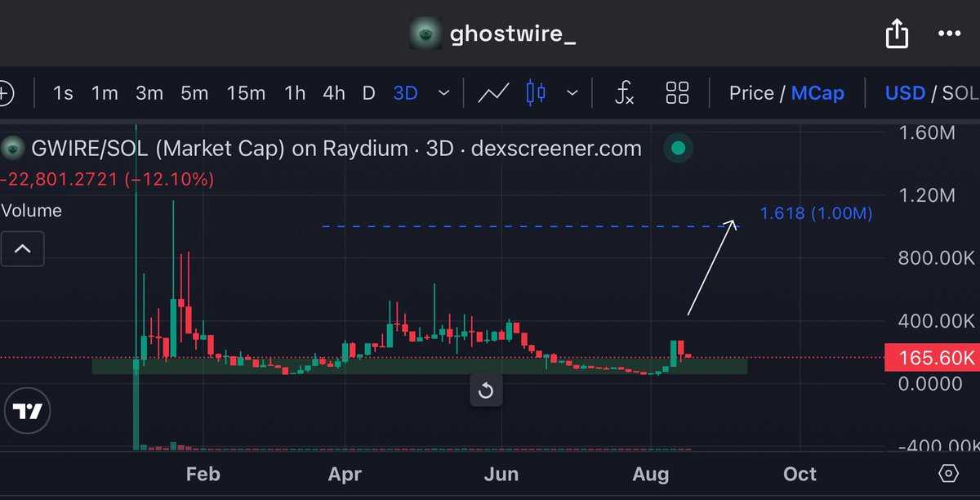Collapse the legend with the up chevron
Screen dimensions: 980x500
click(x=23, y=249)
